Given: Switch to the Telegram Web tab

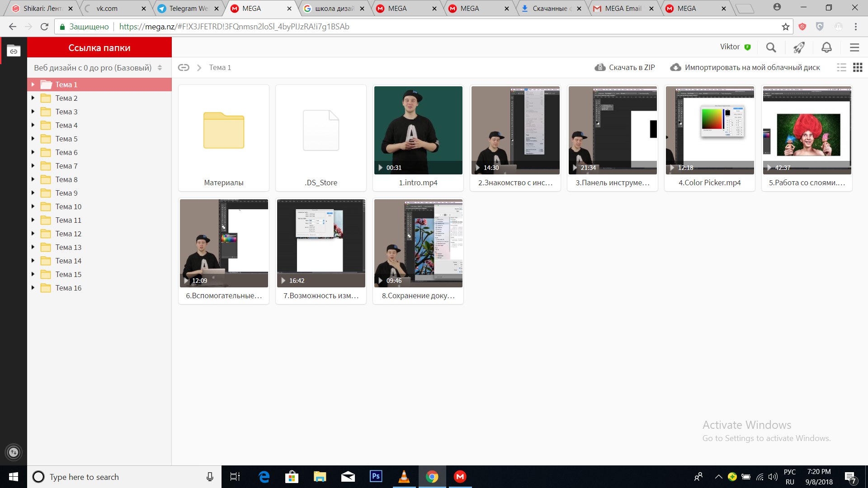Looking at the screenshot, I should 188,9.
